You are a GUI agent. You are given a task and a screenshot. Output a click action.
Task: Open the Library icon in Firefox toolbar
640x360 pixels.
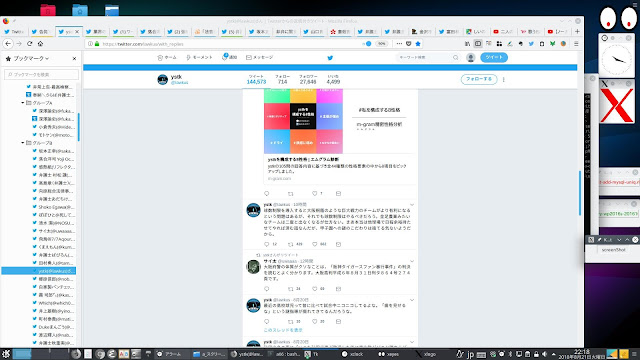pyautogui.click(x=467, y=44)
